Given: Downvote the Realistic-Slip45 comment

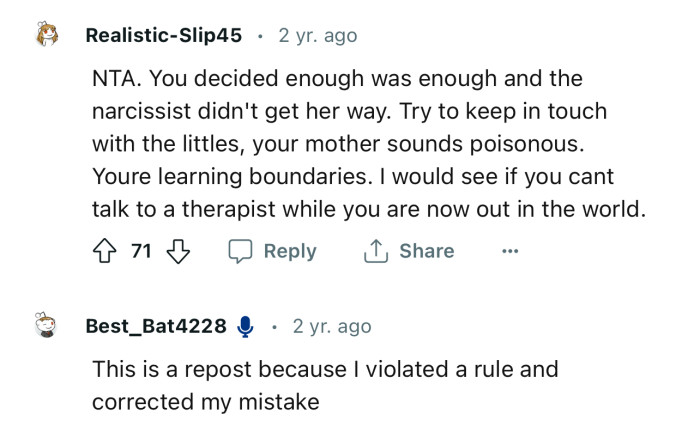Looking at the screenshot, I should click(177, 251).
